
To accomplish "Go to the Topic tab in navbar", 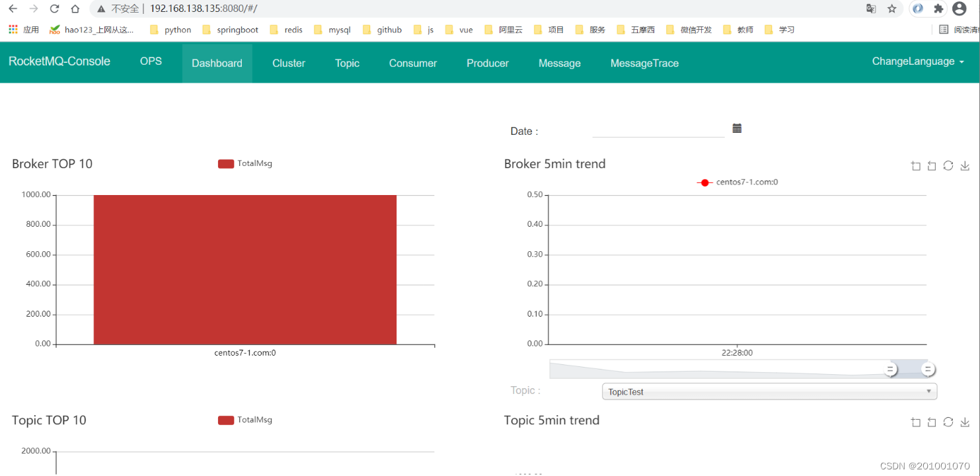I will pyautogui.click(x=347, y=63).
